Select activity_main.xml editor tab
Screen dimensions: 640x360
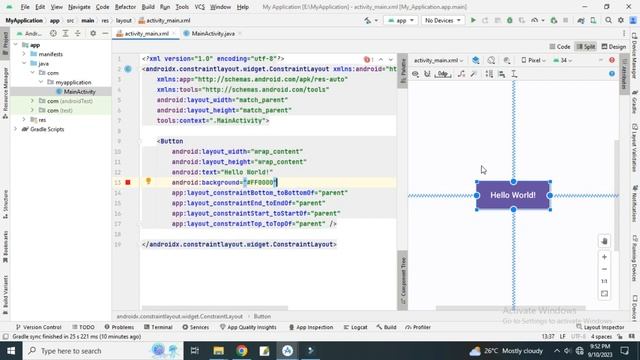[x=146, y=33]
